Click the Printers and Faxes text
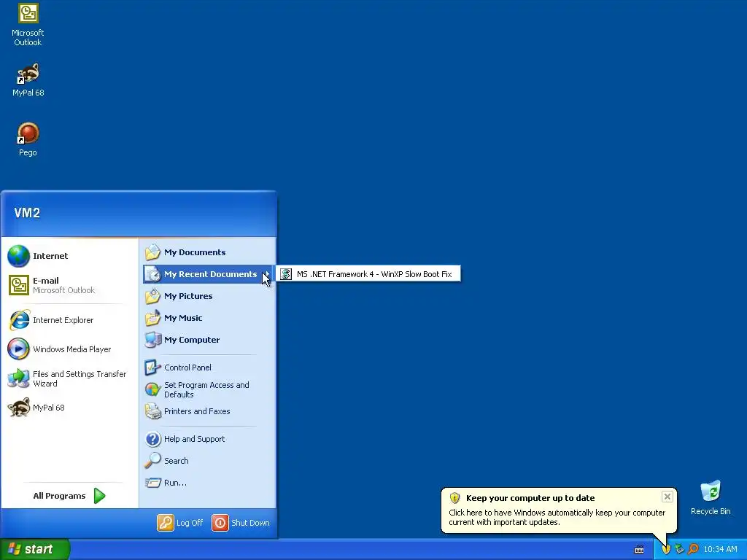The width and height of the screenshot is (747, 560). coord(197,411)
